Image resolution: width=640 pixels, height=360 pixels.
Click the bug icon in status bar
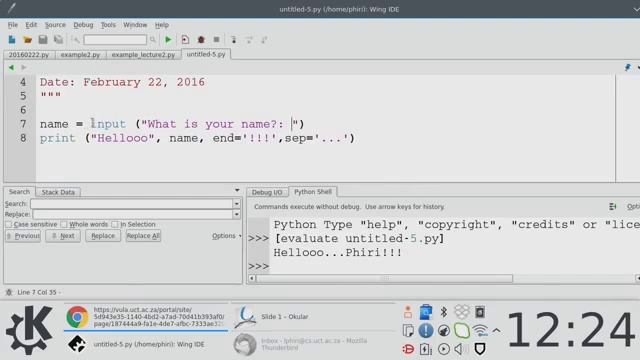coord(9,292)
